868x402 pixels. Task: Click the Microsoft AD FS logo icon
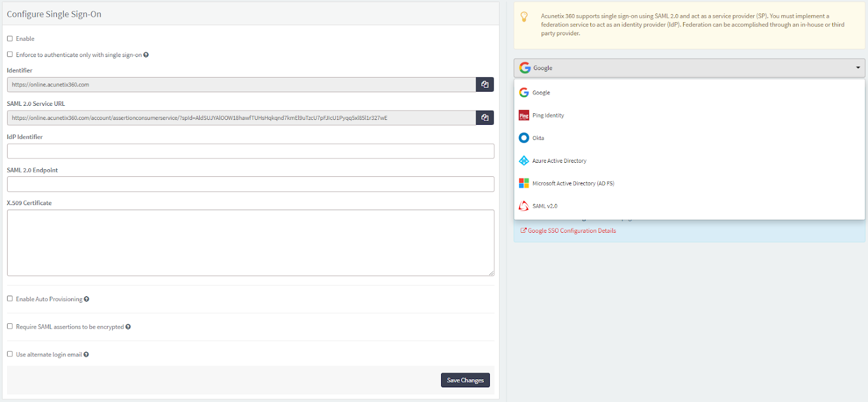pyautogui.click(x=524, y=183)
